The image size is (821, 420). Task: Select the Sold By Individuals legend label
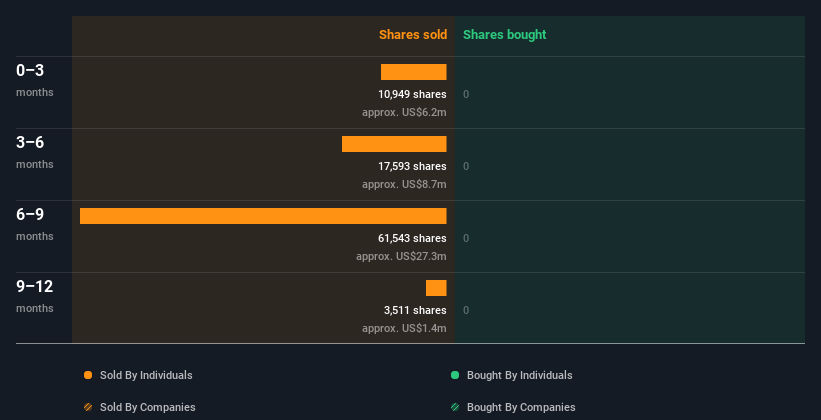[146, 375]
